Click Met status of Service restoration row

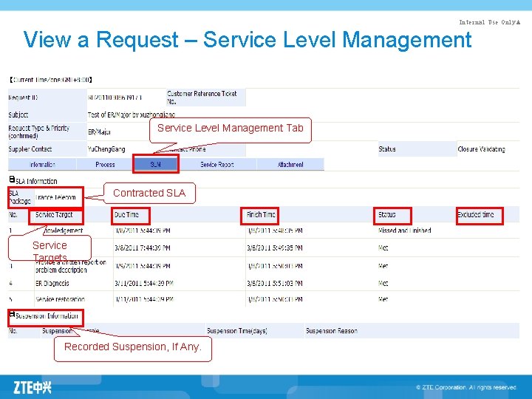[383, 299]
